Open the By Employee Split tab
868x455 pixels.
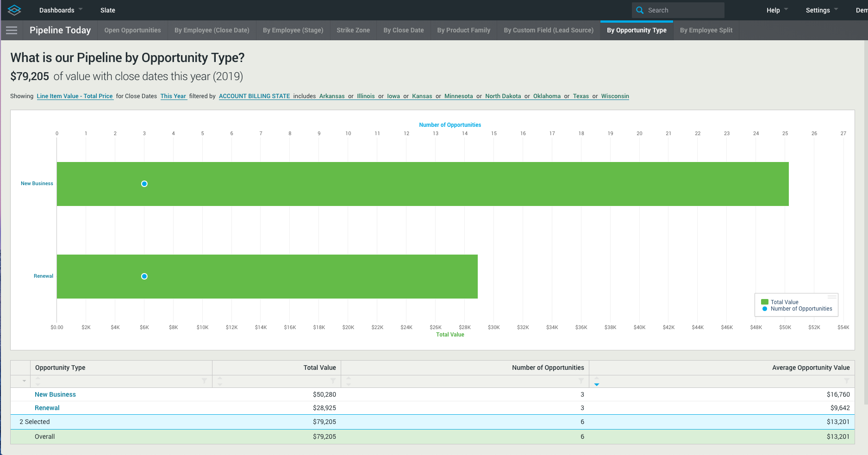(x=706, y=30)
